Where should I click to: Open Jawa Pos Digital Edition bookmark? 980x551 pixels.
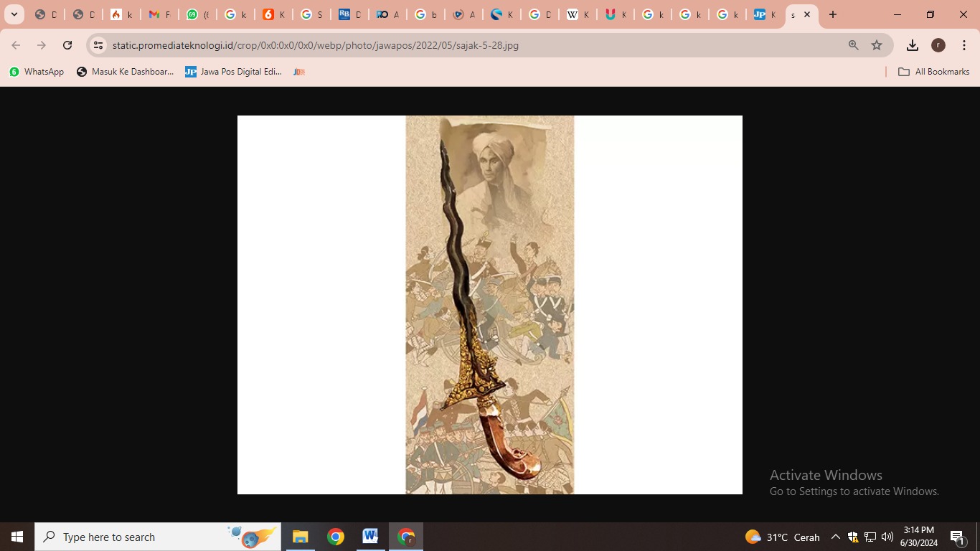[233, 72]
